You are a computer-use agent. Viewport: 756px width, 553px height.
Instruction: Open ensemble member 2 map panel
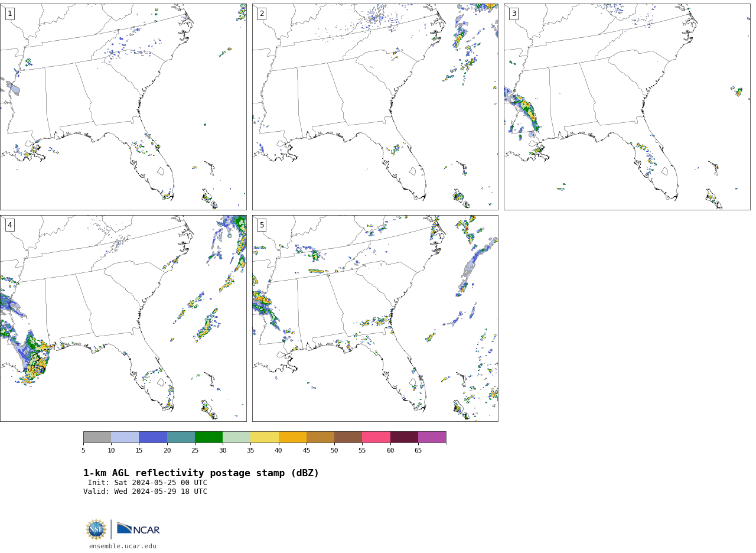coord(375,107)
